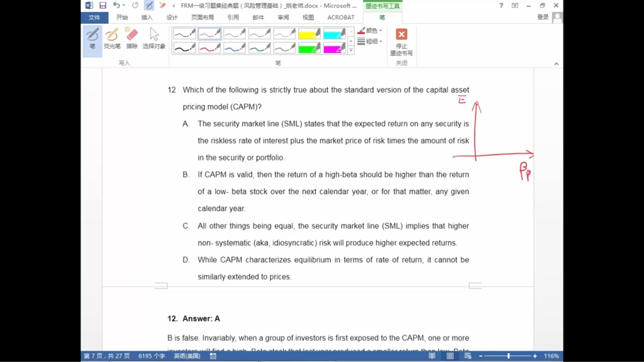
Task: Select the yellow highlighter swatch
Action: click(x=309, y=33)
